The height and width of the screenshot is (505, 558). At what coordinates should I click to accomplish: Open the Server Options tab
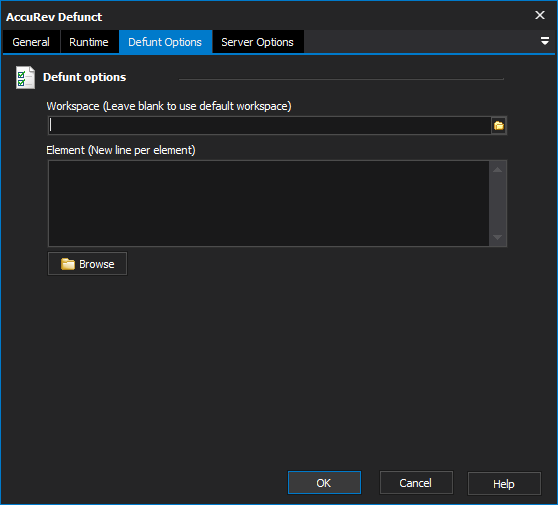point(258,42)
